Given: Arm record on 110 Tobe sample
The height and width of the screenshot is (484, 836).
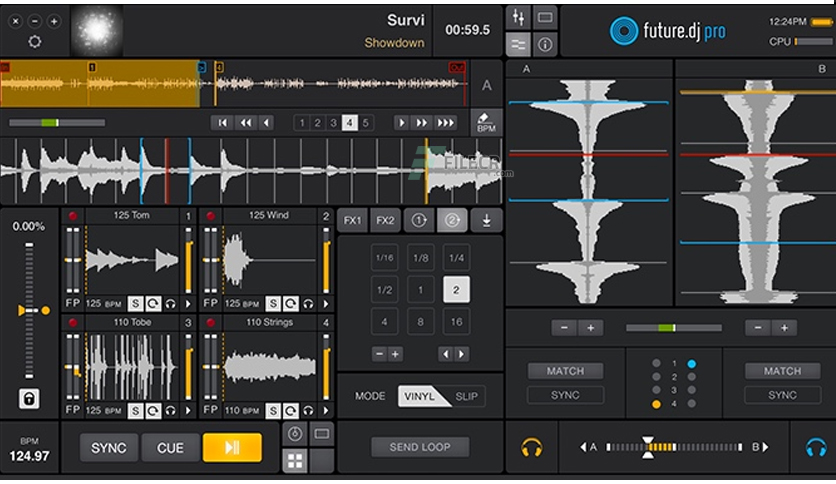Looking at the screenshot, I should click(73, 322).
